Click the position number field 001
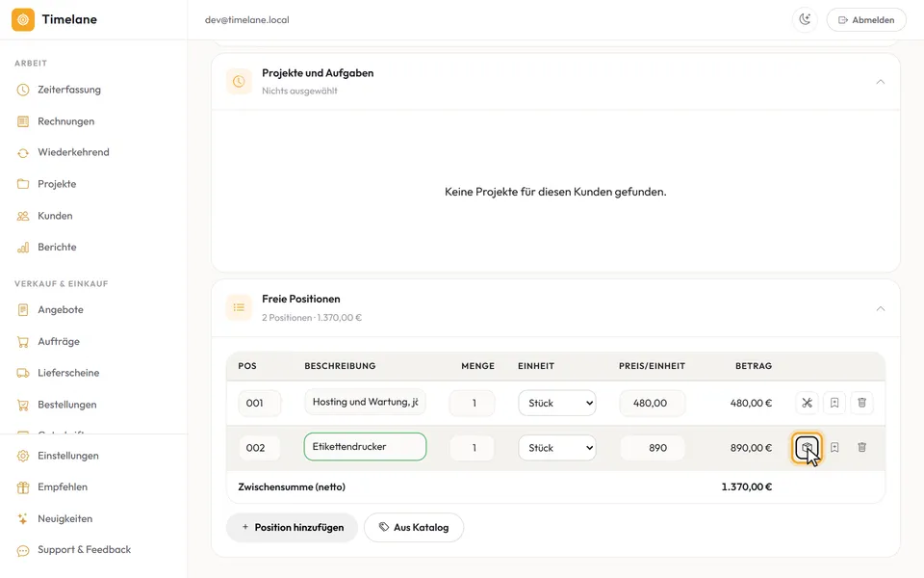The height and width of the screenshot is (578, 924). point(259,403)
